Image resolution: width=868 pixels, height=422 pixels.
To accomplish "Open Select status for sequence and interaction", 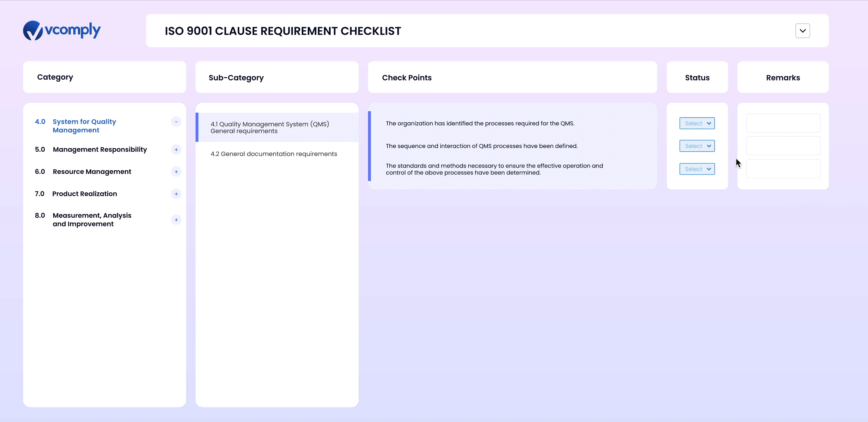I will pyautogui.click(x=697, y=146).
